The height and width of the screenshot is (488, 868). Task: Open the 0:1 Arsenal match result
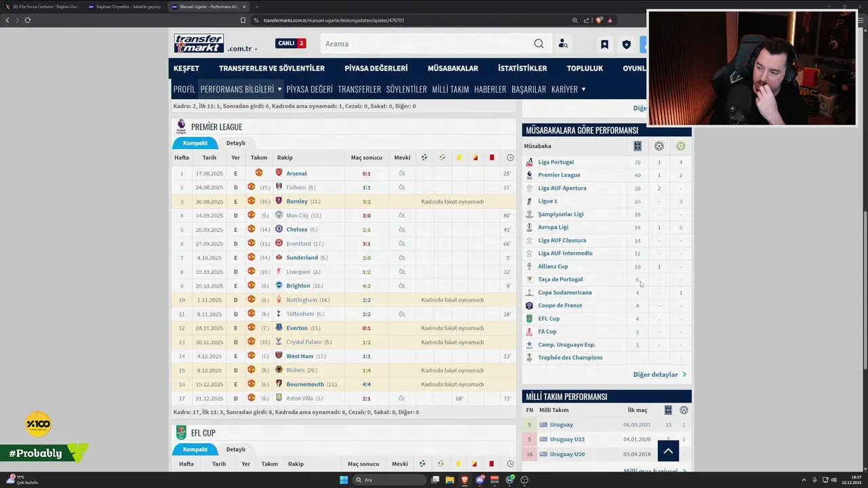[366, 174]
